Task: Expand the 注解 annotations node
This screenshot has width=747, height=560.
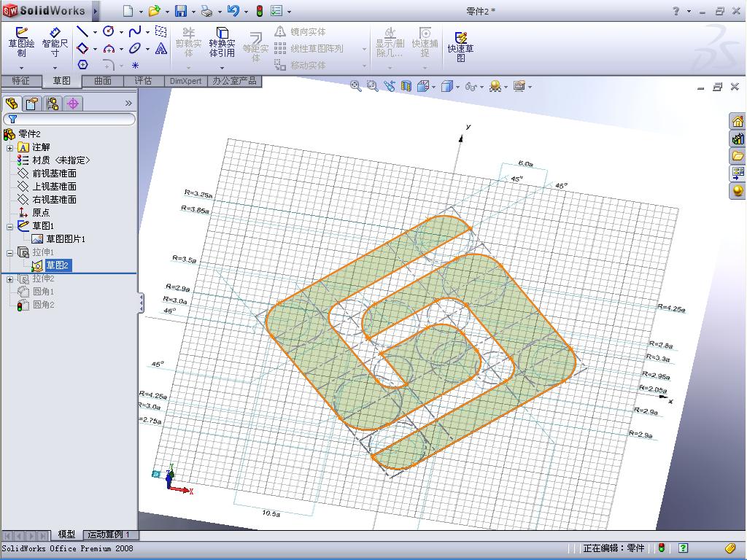Action: pos(9,147)
